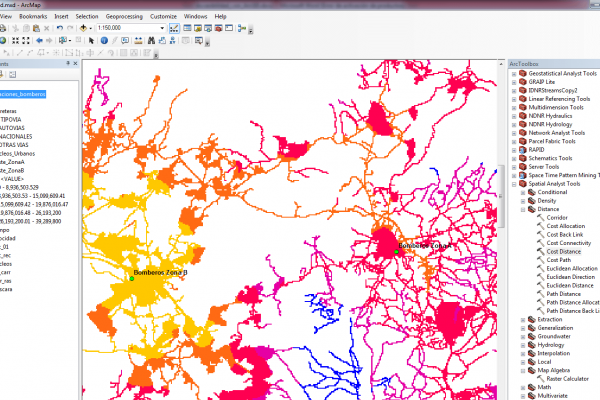Select the Linear Referencing Tools toolbox
The height and width of the screenshot is (400, 600).
pos(559,99)
